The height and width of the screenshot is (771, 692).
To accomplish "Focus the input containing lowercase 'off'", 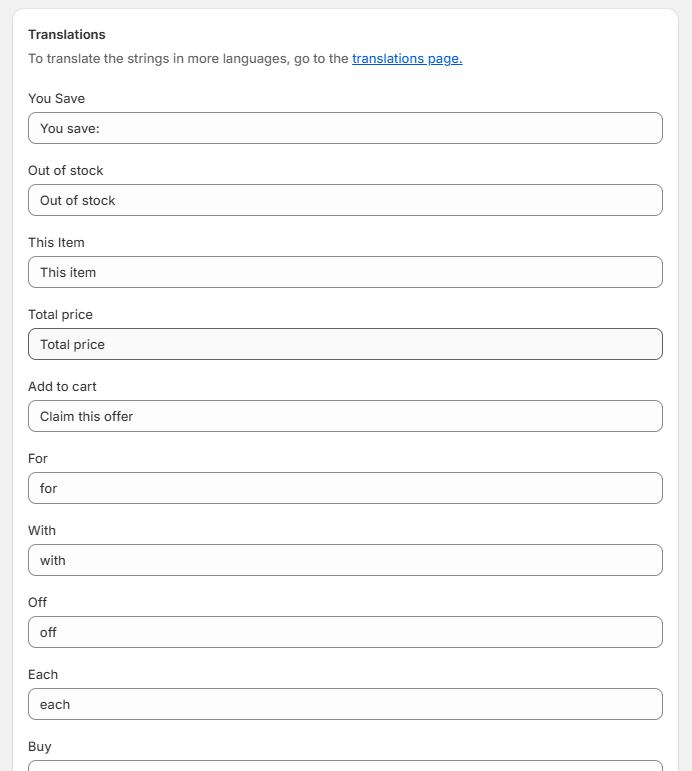I will (x=345, y=632).
